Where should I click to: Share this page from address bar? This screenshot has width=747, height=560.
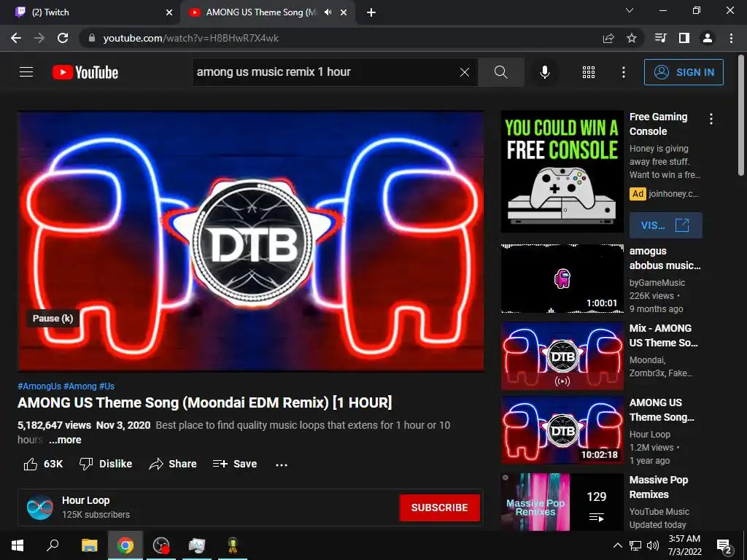608,38
